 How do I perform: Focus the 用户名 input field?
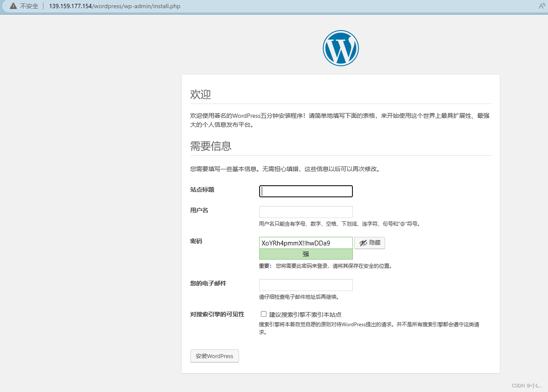306,212
